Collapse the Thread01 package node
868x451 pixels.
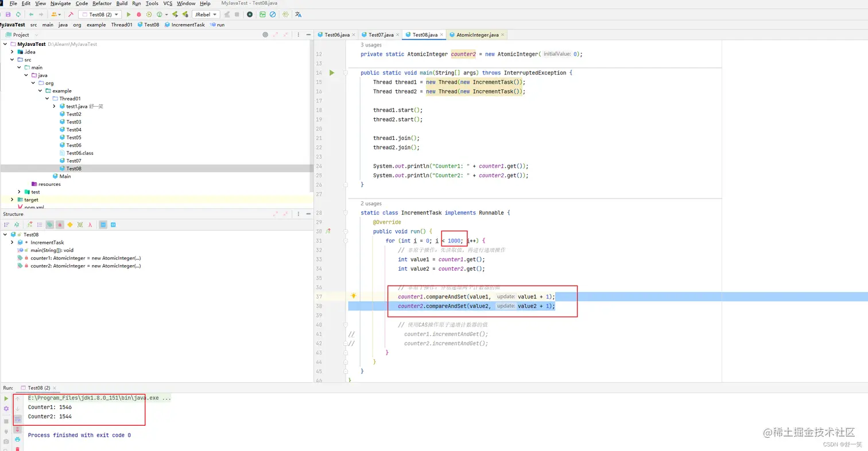click(47, 99)
